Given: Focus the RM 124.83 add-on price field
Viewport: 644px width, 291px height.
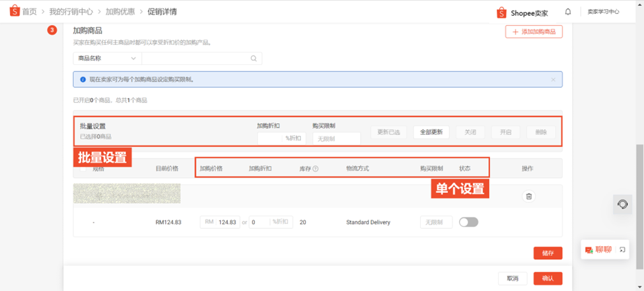Looking at the screenshot, I should point(220,222).
